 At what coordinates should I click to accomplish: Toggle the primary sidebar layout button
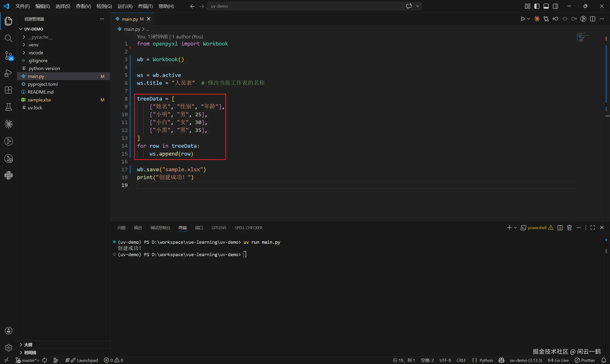pos(537,6)
